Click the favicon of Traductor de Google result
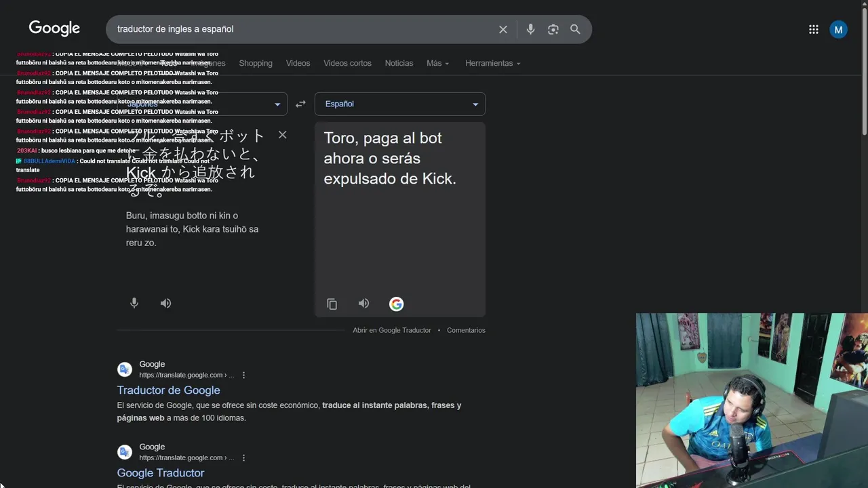 pyautogui.click(x=125, y=369)
